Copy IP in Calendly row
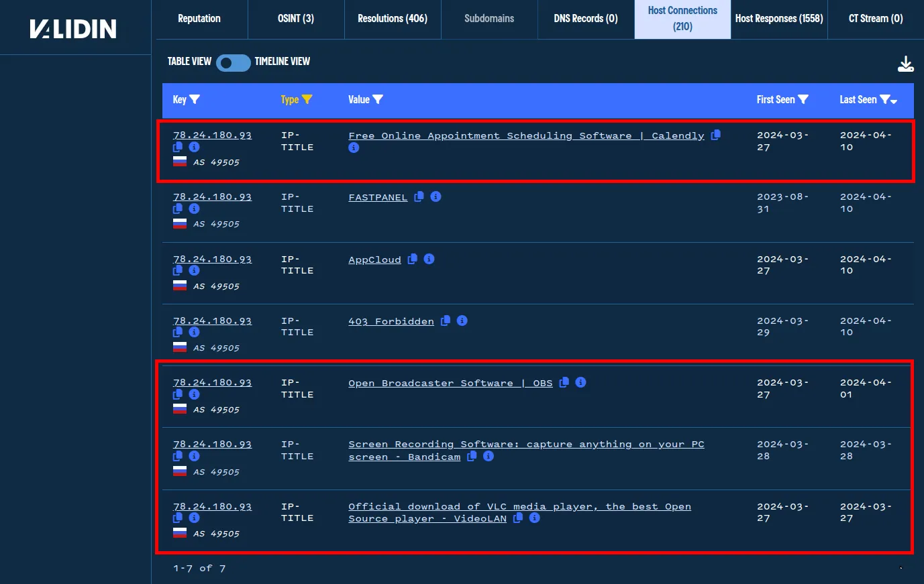 click(x=178, y=147)
